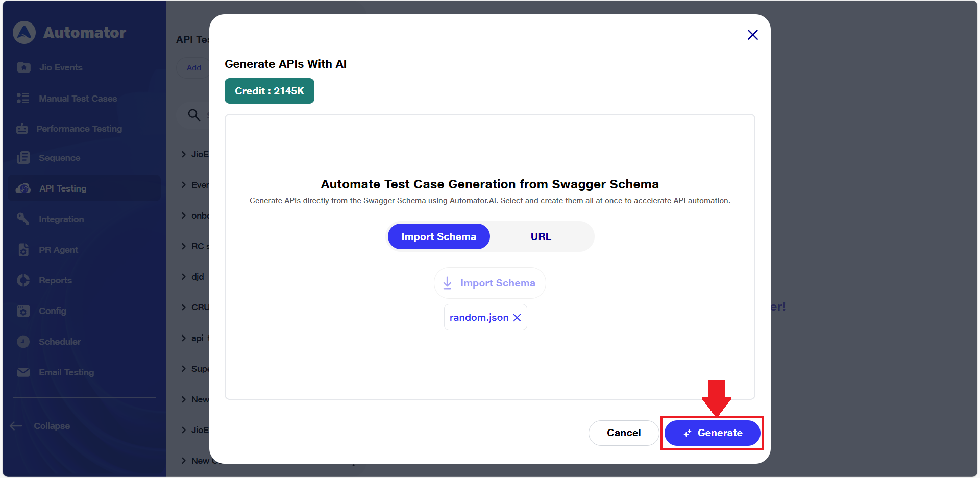The image size is (980, 478).
Task: Expand the RC collection chevron
Action: point(184,246)
